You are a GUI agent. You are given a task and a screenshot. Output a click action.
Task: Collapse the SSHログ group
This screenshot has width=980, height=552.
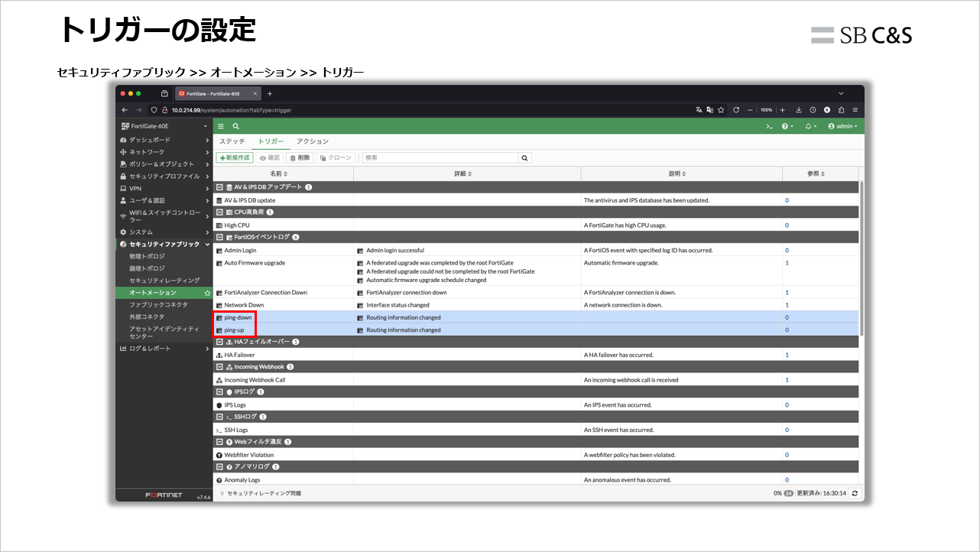pos(219,417)
